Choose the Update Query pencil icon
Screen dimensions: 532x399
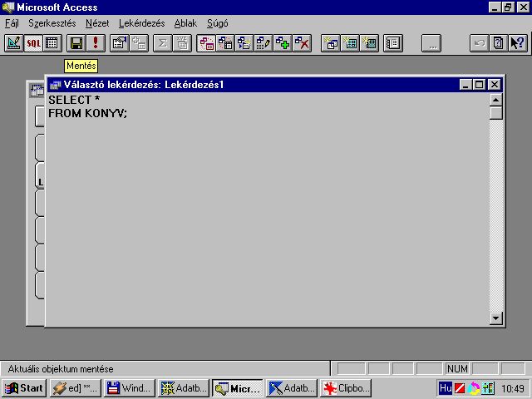264,43
